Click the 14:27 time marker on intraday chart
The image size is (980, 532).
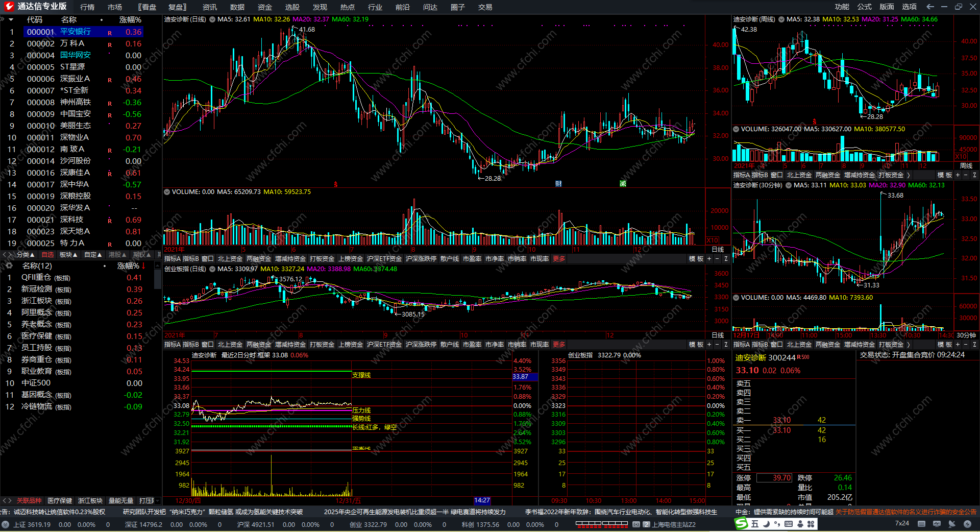[x=482, y=501]
